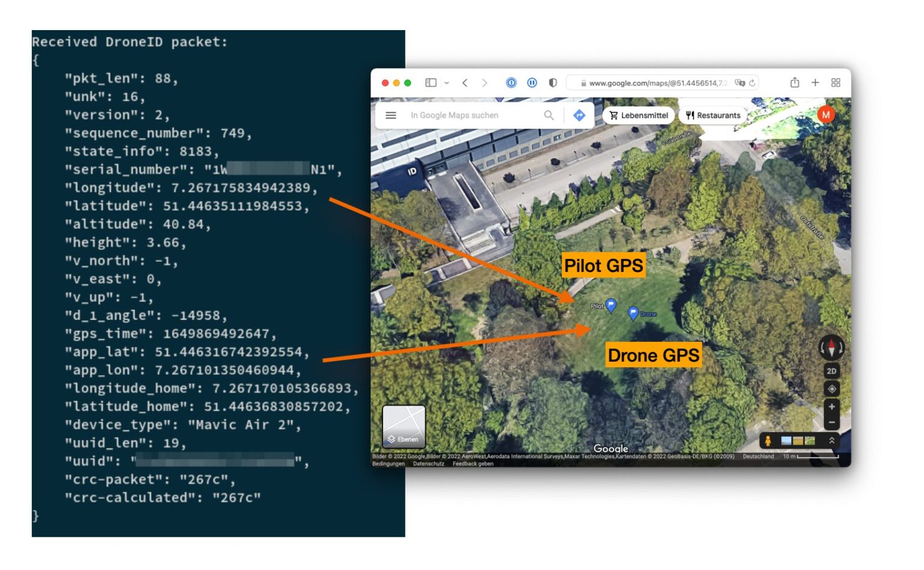This screenshot has height=570, width=924.
Task: Toggle the Safari sidebar
Action: (x=431, y=82)
